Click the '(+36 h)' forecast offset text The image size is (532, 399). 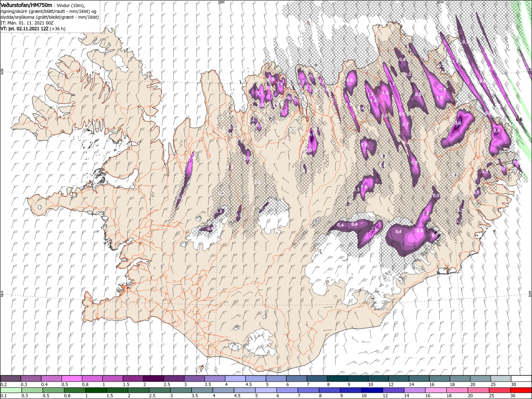point(57,29)
